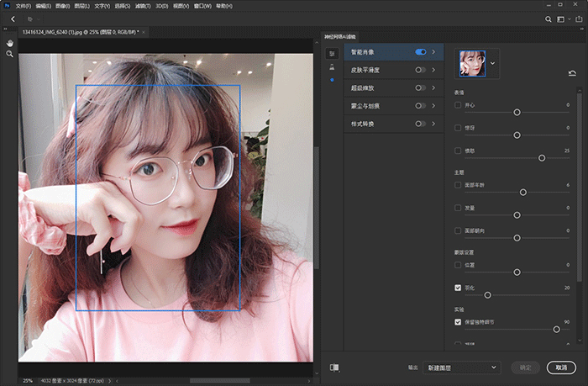
Task: Select the Zoom tool
Action: pyautogui.click(x=9, y=54)
